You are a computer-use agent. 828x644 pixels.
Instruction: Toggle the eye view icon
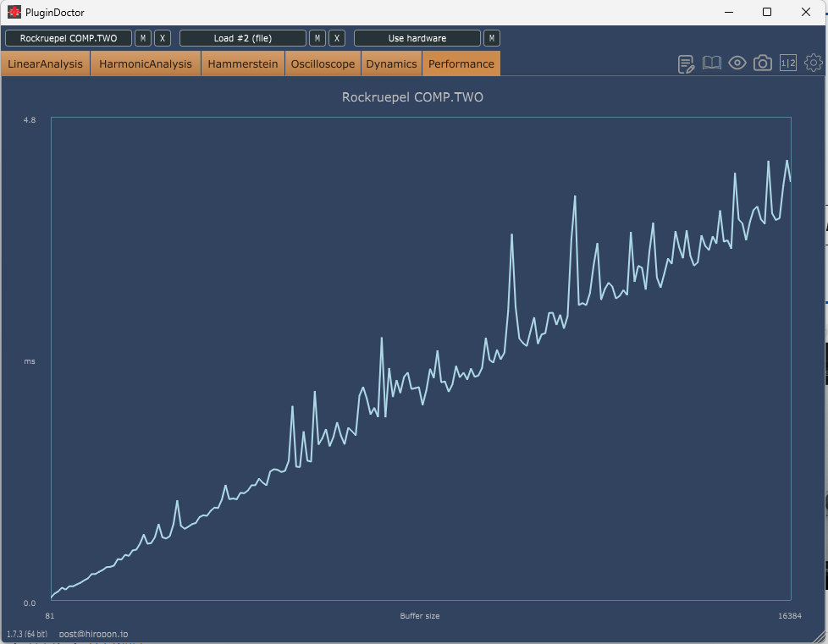click(737, 63)
